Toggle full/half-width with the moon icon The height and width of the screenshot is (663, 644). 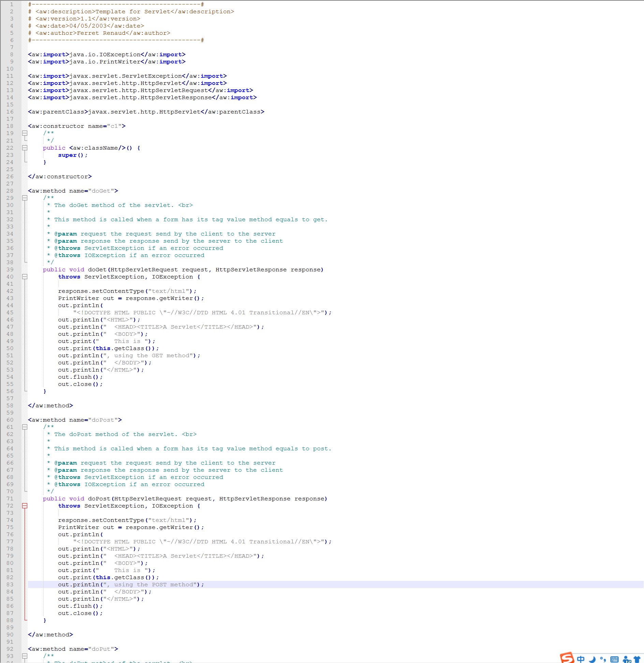click(x=592, y=659)
